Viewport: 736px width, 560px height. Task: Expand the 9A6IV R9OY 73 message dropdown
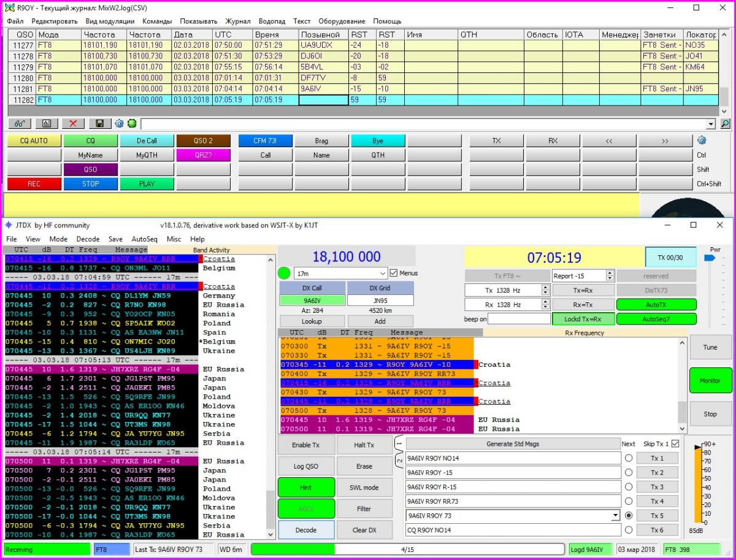(x=615, y=516)
